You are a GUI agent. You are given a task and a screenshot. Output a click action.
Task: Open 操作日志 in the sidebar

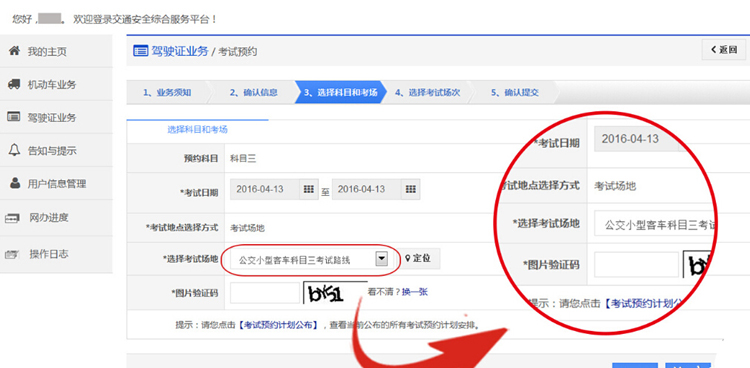coord(56,254)
